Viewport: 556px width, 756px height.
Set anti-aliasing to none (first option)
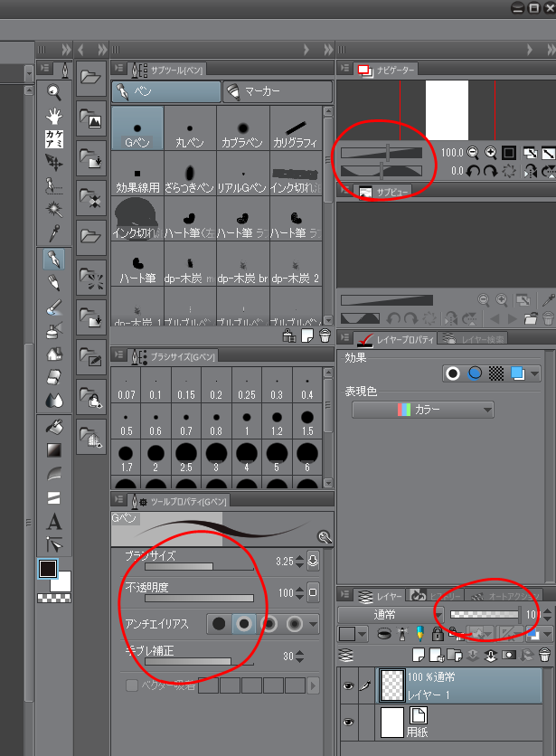tap(219, 623)
